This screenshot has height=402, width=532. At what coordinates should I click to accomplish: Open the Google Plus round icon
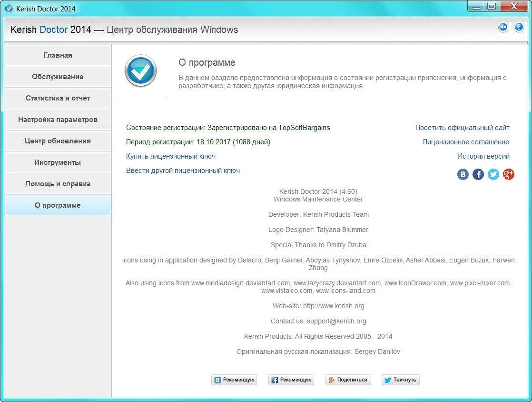509,174
